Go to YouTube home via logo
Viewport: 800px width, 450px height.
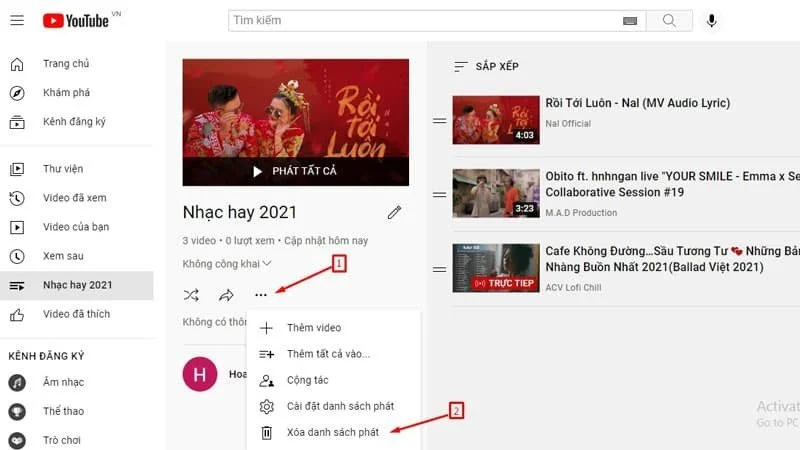pyautogui.click(x=76, y=21)
